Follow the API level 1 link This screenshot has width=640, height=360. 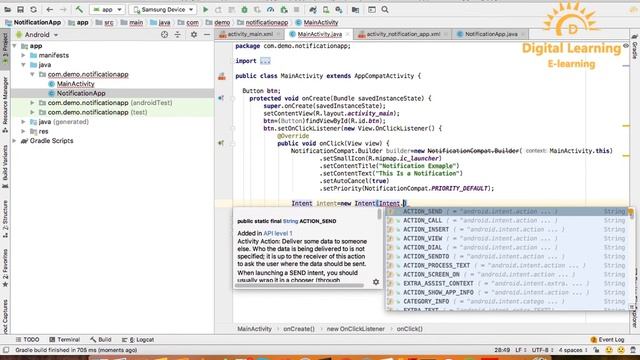click(x=278, y=233)
